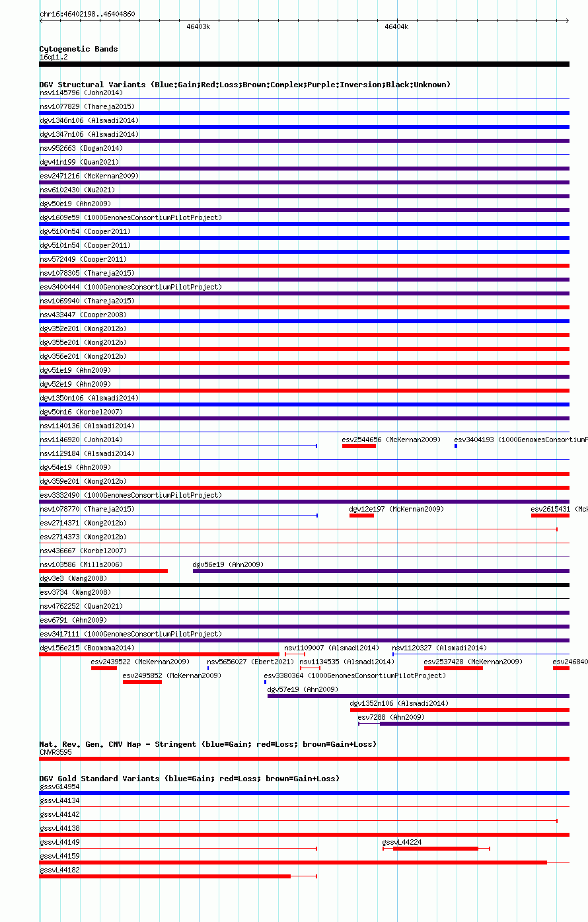Click the red esv2537428 (McKernan2009) feature bar
This screenshot has width=588, height=922.
click(x=453, y=668)
